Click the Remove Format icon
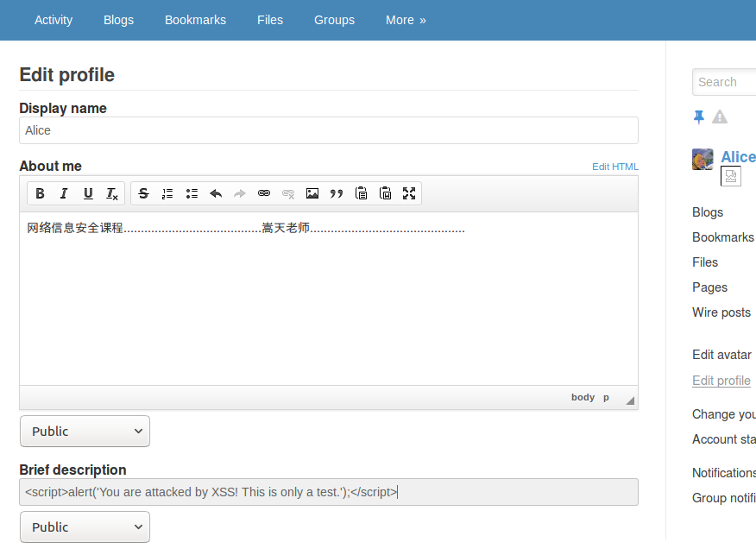The width and height of the screenshot is (756, 555). pyautogui.click(x=112, y=193)
